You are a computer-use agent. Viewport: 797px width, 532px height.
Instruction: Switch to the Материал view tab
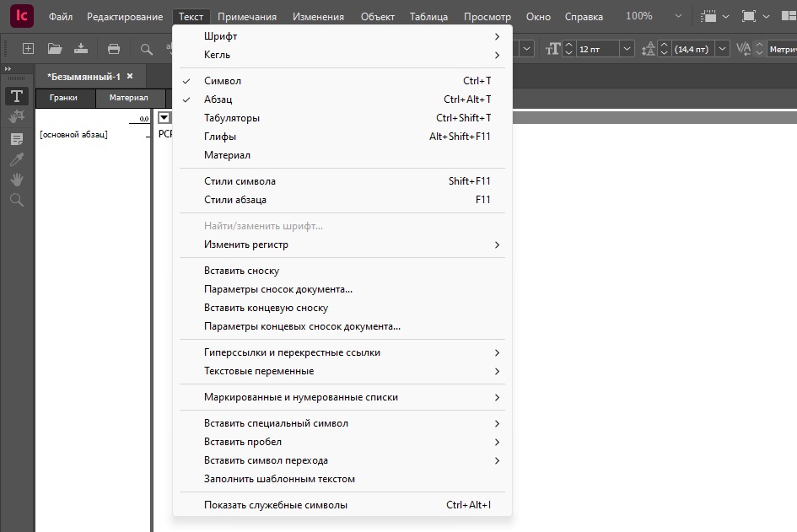pyautogui.click(x=128, y=98)
